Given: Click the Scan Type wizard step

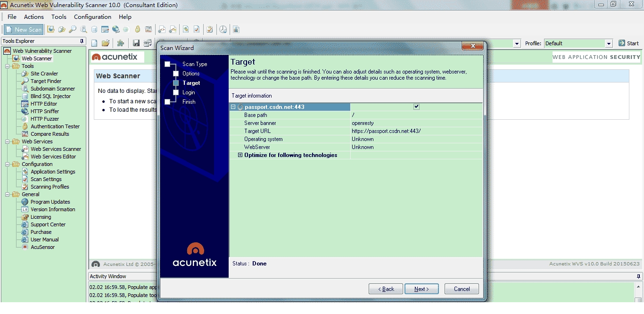Looking at the screenshot, I should pyautogui.click(x=195, y=64).
